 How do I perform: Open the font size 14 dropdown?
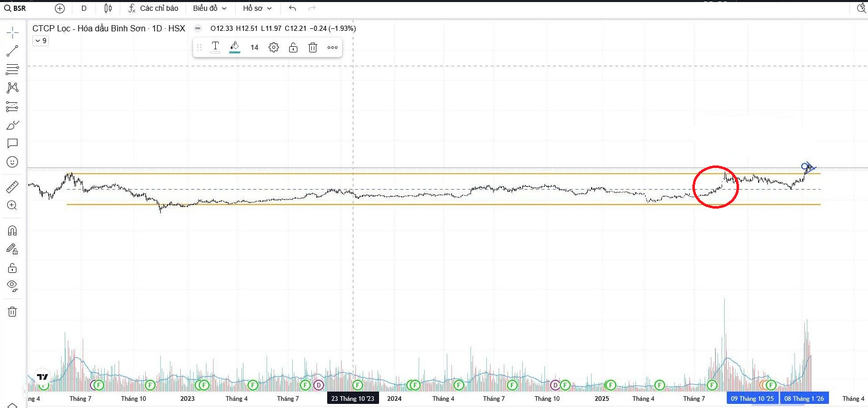(x=254, y=47)
